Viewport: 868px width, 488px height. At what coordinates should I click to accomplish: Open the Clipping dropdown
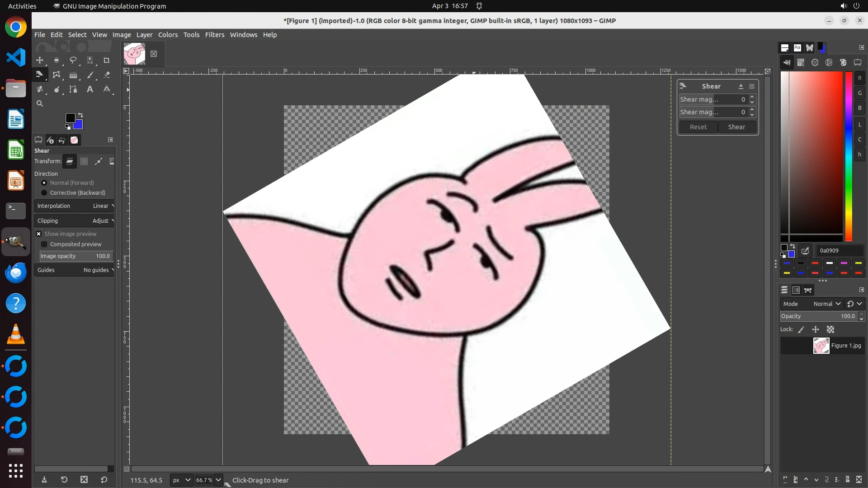click(75, 221)
